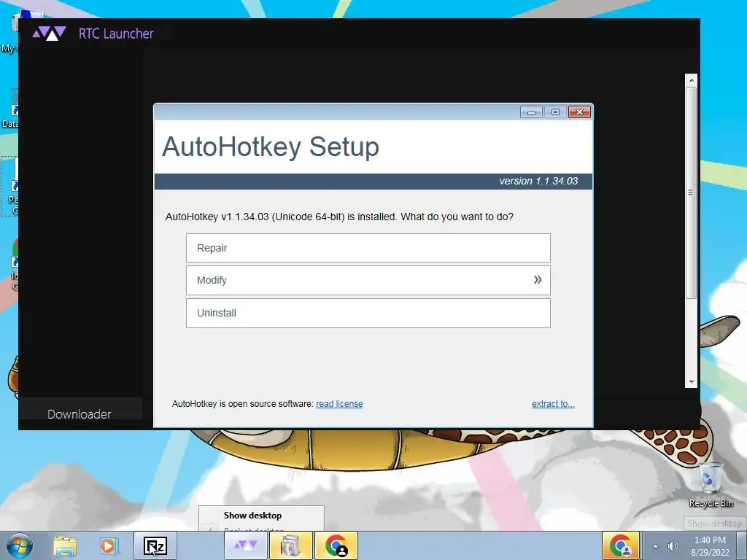The image size is (747, 560).
Task: Expand Modify with the double chevron
Action: (x=538, y=279)
